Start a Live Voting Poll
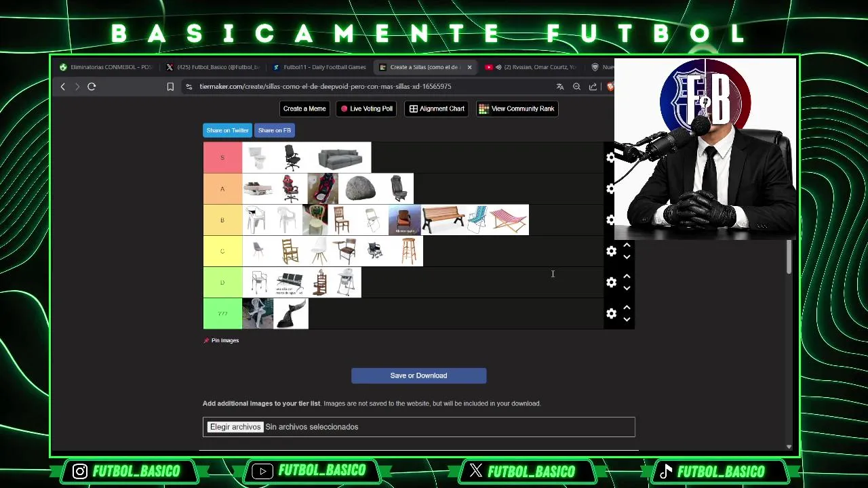Viewport: 868px width, 488px height. click(367, 108)
